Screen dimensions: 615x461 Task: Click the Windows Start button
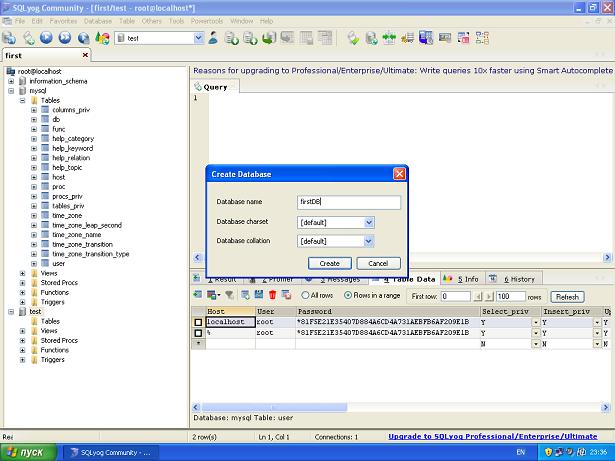pyautogui.click(x=28, y=452)
